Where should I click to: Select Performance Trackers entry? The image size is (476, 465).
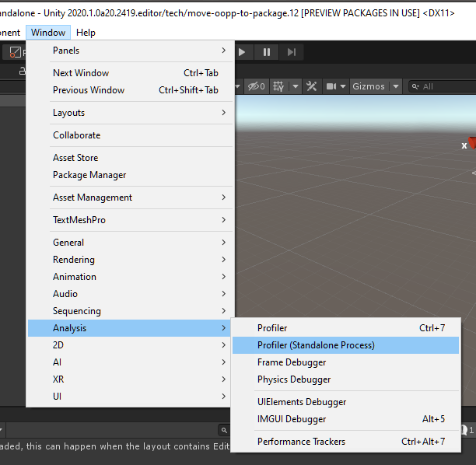pos(301,442)
